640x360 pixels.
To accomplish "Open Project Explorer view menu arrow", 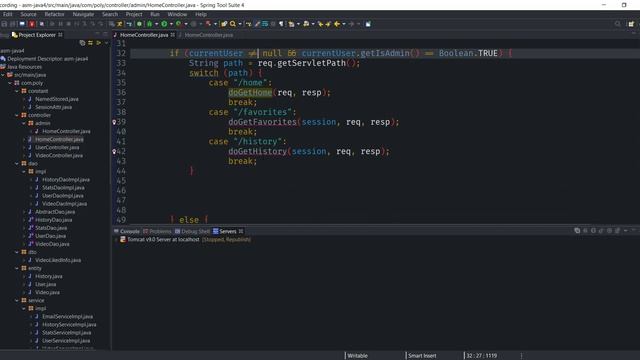I will click(107, 43).
